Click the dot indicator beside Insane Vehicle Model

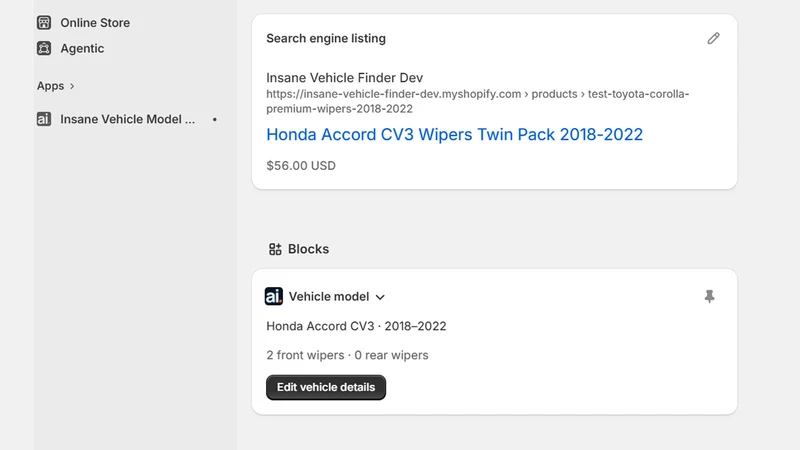(215, 119)
